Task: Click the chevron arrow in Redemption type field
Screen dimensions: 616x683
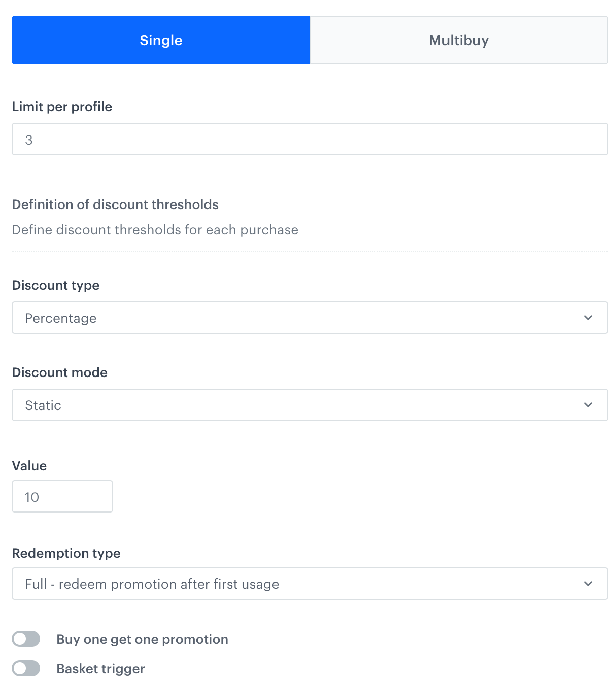Action: tap(588, 584)
